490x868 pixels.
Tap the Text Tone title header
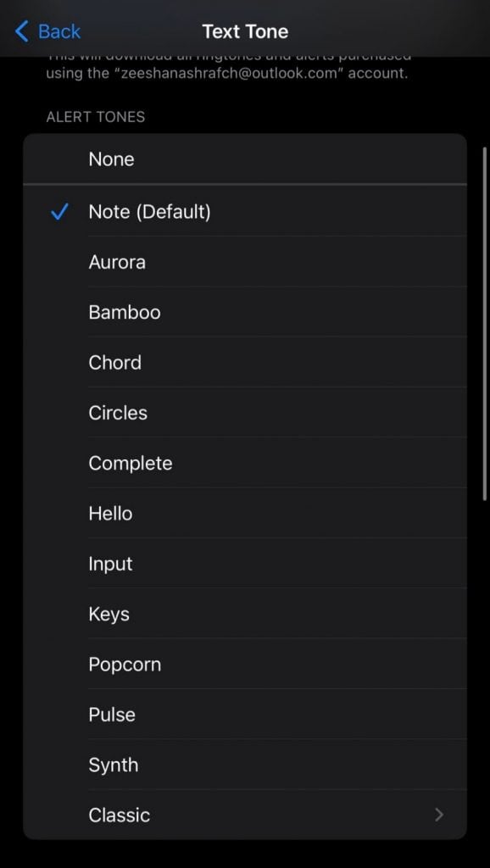click(x=245, y=31)
